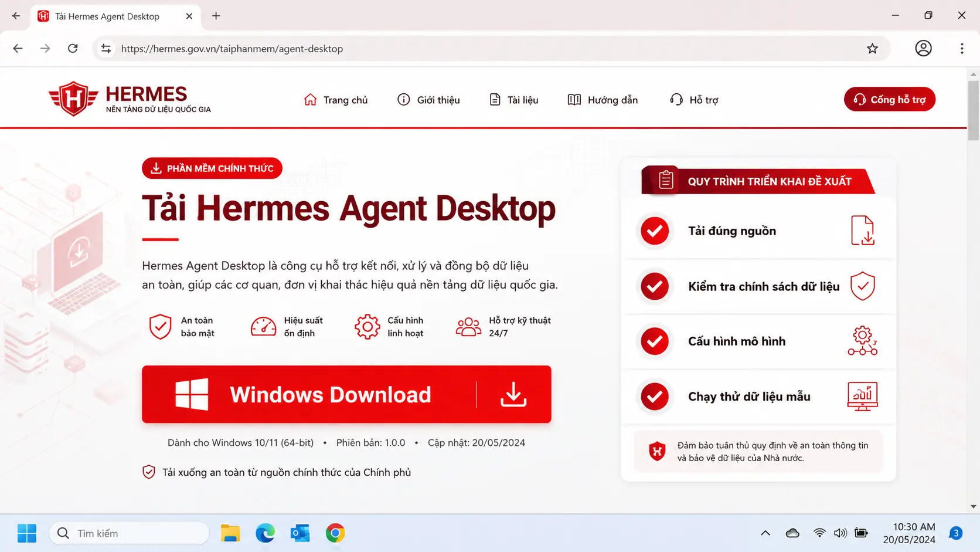The image size is (980, 552).
Task: Click the OneDrive cloud tray icon
Action: pos(792,533)
